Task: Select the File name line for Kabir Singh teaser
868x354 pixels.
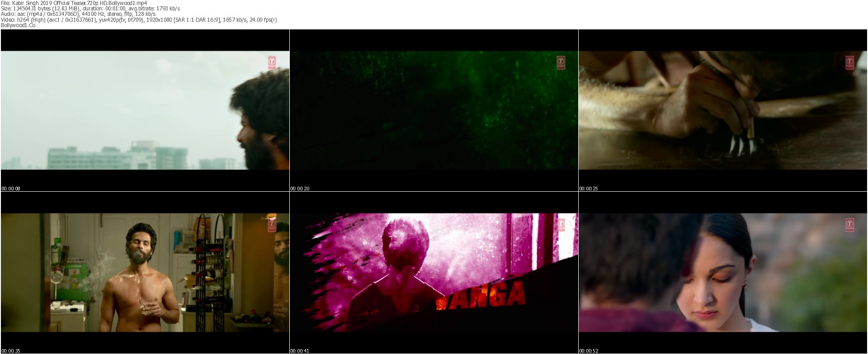Action: [x=74, y=3]
